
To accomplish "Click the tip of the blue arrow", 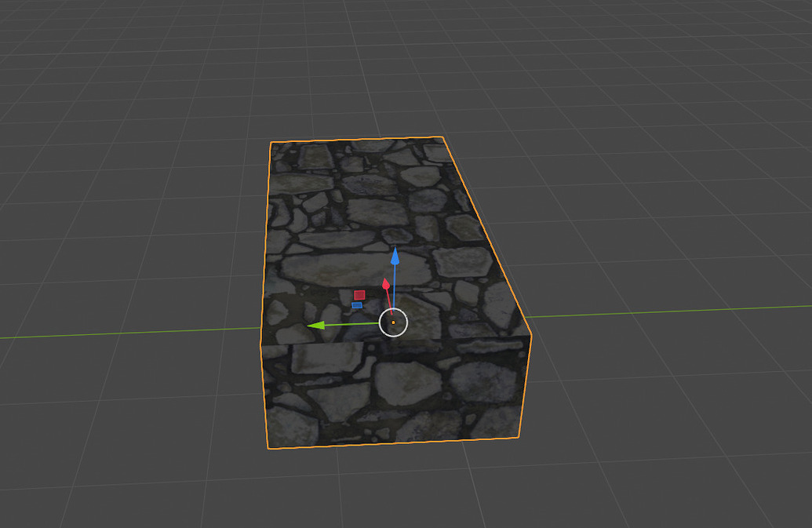I will [x=395, y=248].
